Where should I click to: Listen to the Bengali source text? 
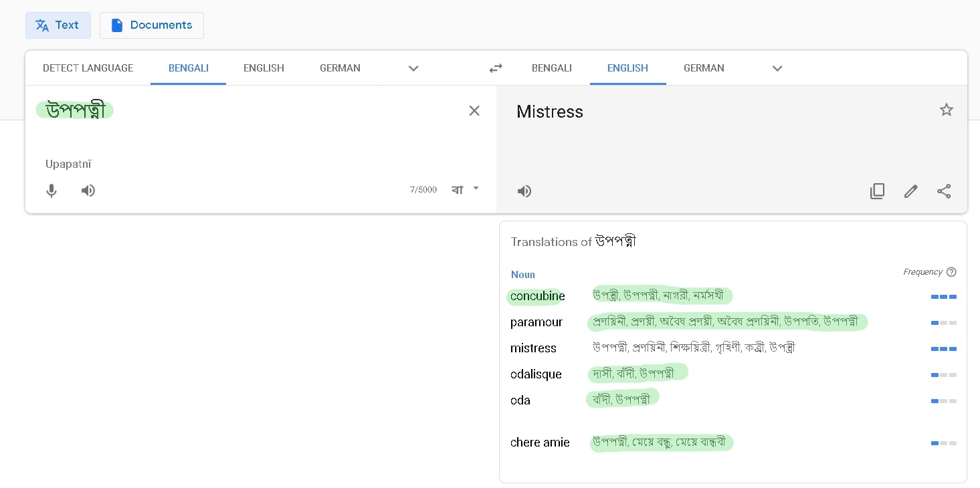88,191
